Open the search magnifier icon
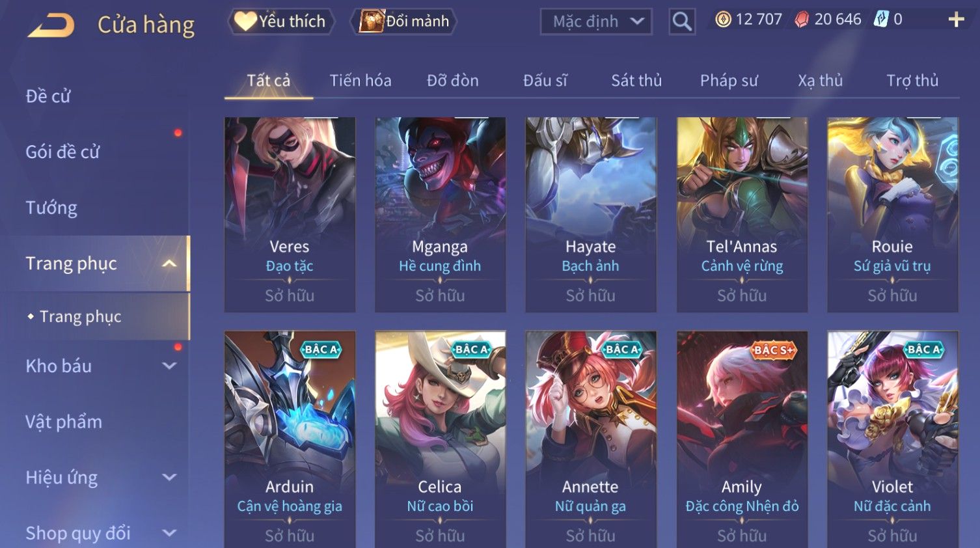This screenshot has width=980, height=548. (x=682, y=21)
